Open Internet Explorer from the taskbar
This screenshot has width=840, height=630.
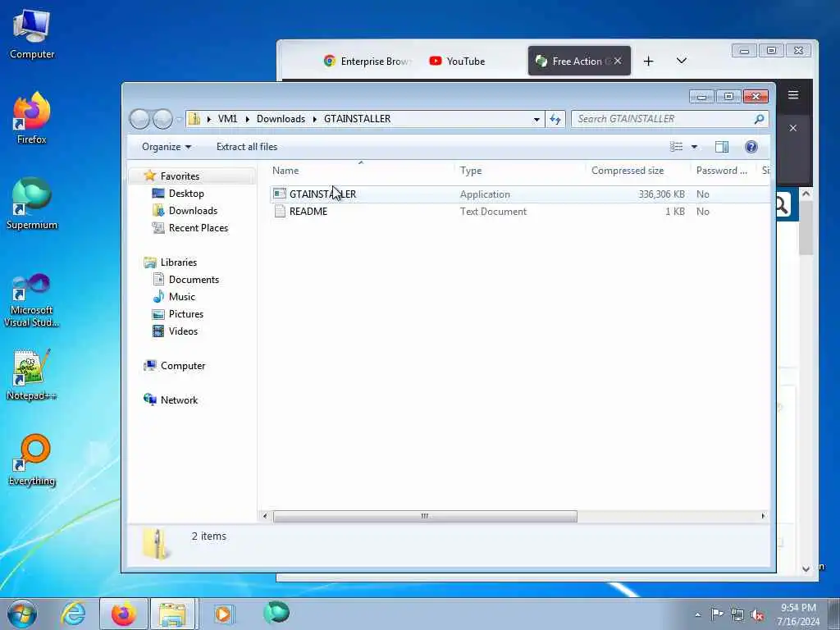(x=73, y=614)
